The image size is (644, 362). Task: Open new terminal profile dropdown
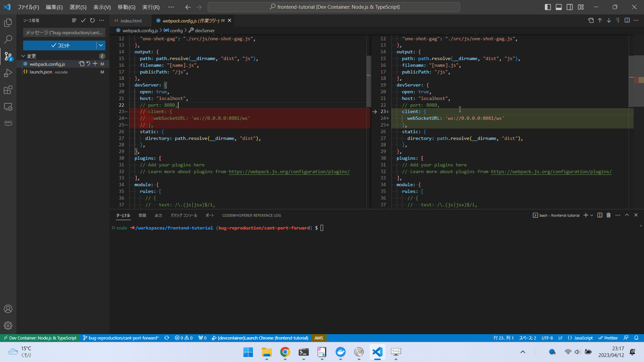click(592, 215)
